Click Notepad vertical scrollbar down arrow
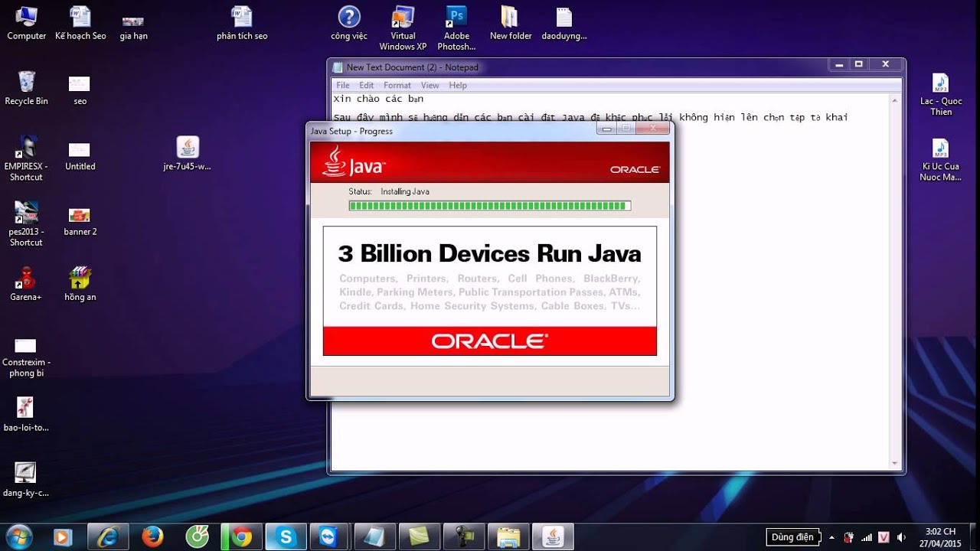The image size is (980, 551). point(895,463)
